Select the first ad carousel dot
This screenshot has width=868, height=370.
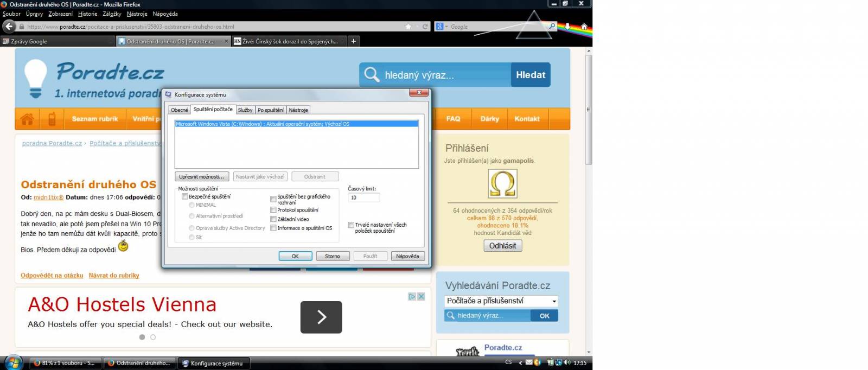click(x=142, y=337)
